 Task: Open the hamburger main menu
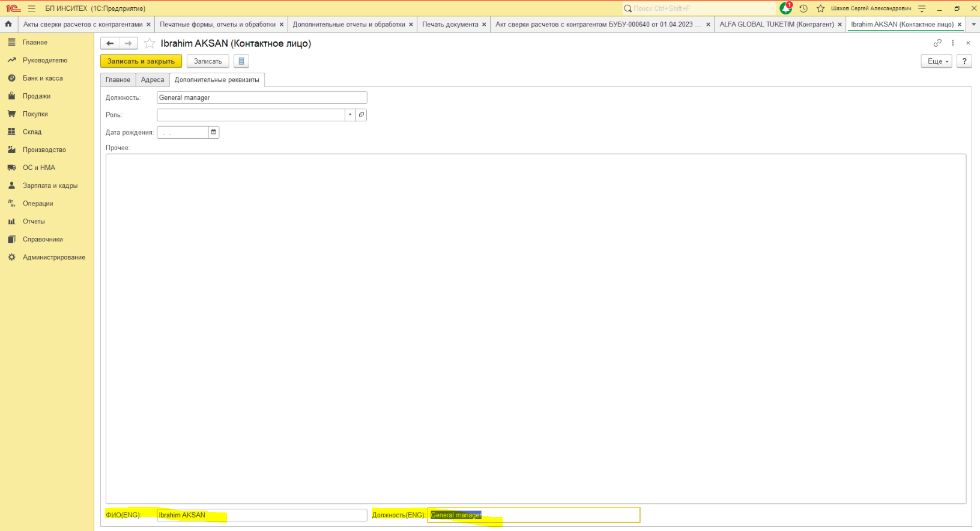(32, 8)
